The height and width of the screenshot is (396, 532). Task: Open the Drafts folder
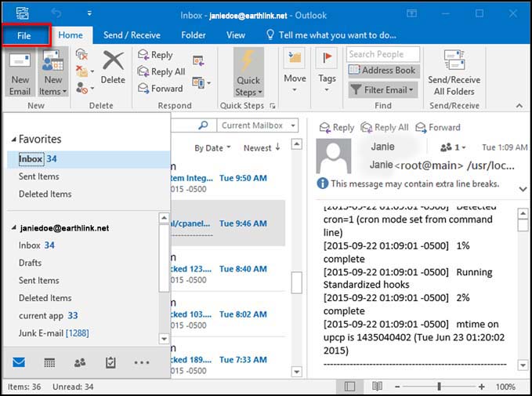point(31,263)
